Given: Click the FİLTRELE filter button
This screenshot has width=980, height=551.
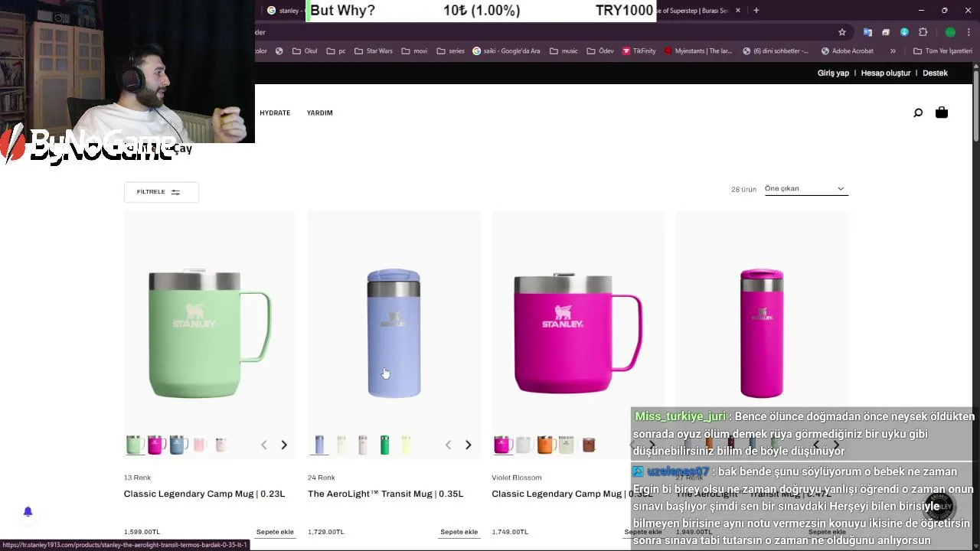Looking at the screenshot, I should click(161, 192).
